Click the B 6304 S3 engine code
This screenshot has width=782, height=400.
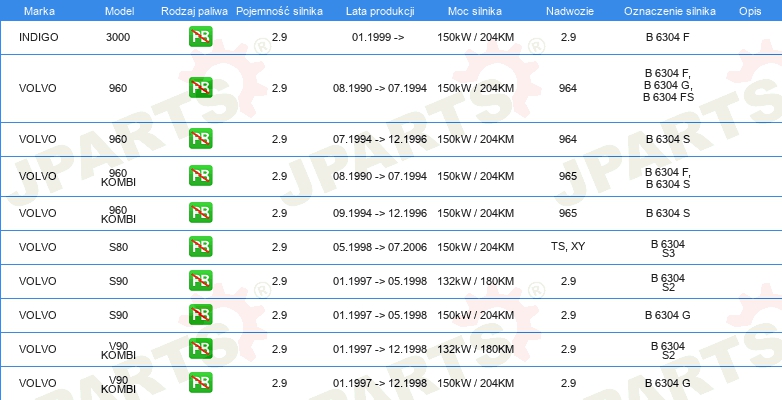(x=668, y=248)
